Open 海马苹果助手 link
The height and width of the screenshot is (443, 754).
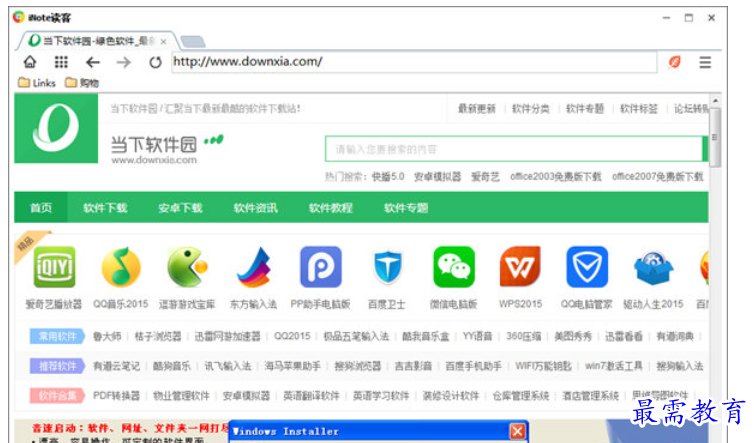(x=292, y=366)
